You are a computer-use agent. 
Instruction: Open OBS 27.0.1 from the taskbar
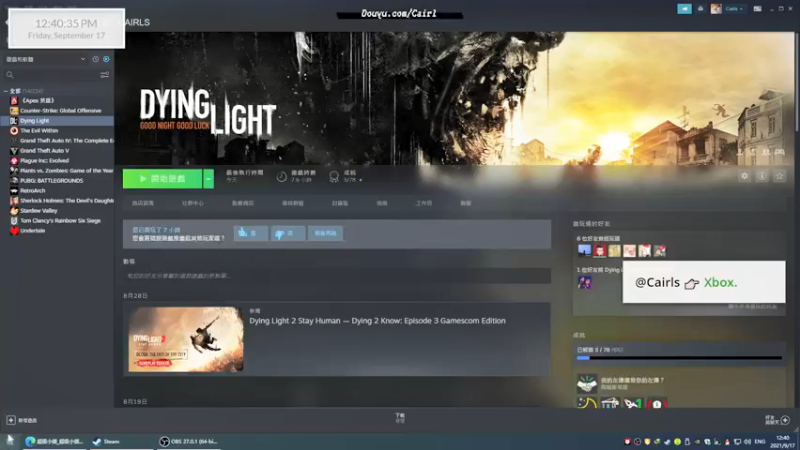[x=188, y=442]
